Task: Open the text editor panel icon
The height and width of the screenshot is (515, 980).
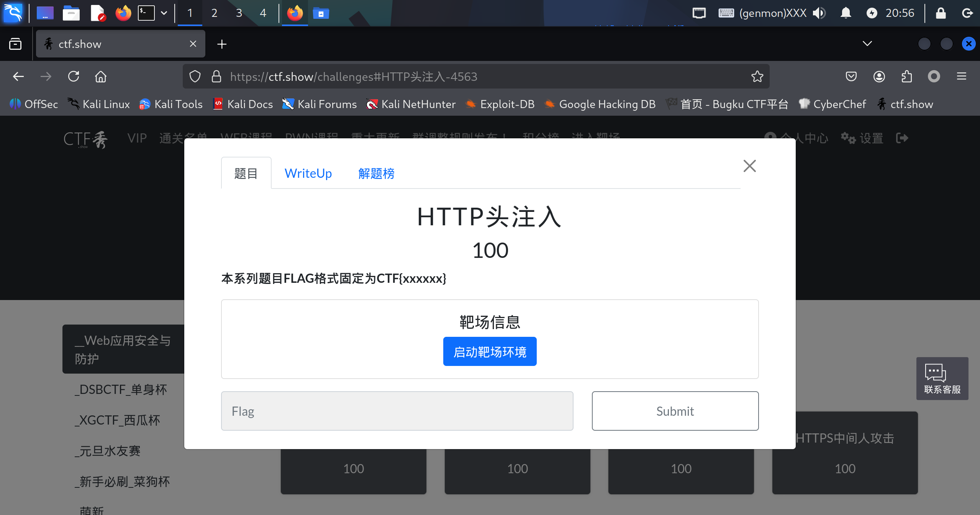Action: (x=97, y=13)
